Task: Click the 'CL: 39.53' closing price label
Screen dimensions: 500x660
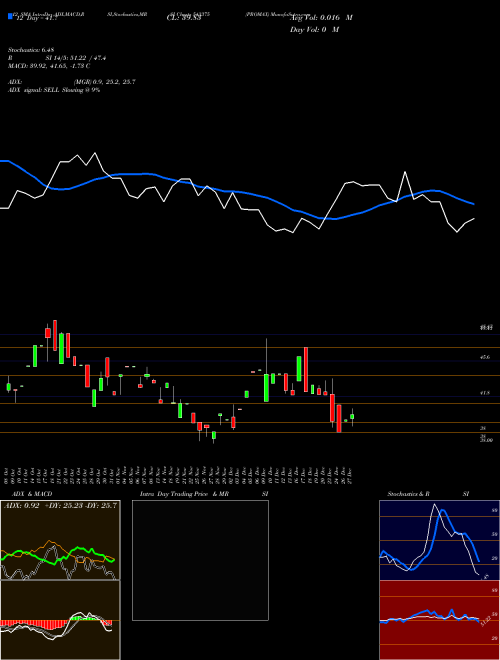Action: pos(184,19)
